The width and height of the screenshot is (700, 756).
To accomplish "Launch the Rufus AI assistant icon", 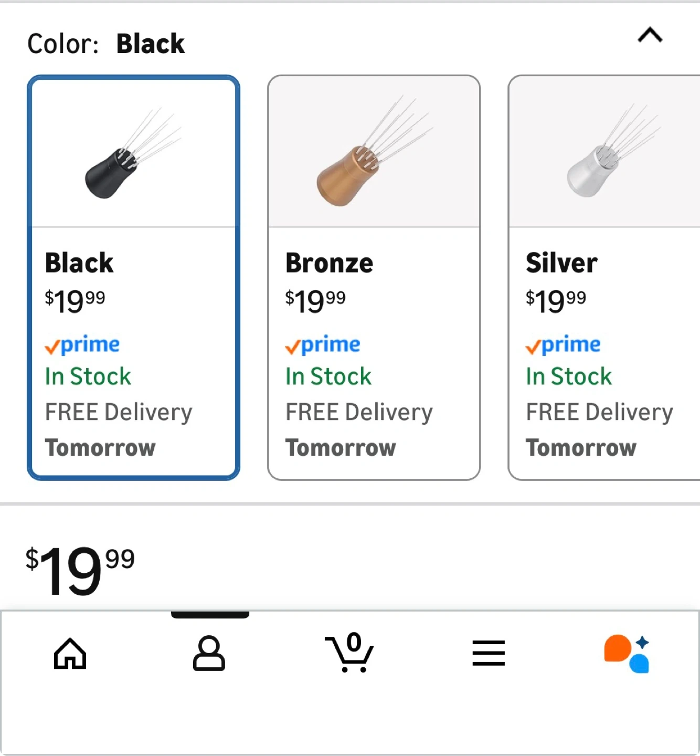I will point(627,654).
